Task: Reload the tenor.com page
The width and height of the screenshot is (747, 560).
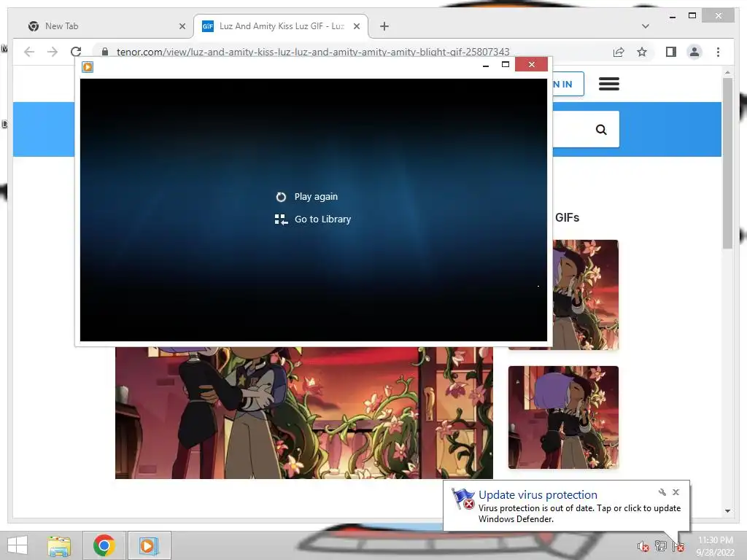Action: [x=76, y=52]
